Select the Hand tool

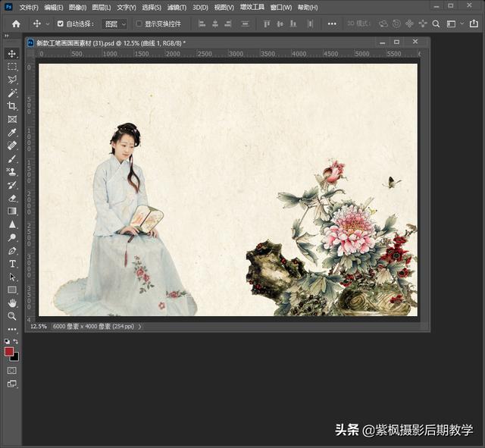coord(12,303)
